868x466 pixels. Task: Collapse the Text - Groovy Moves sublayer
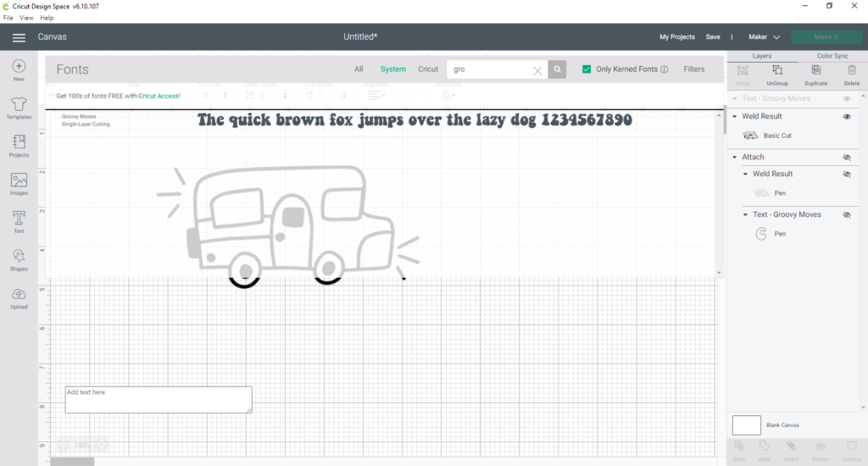click(x=746, y=215)
